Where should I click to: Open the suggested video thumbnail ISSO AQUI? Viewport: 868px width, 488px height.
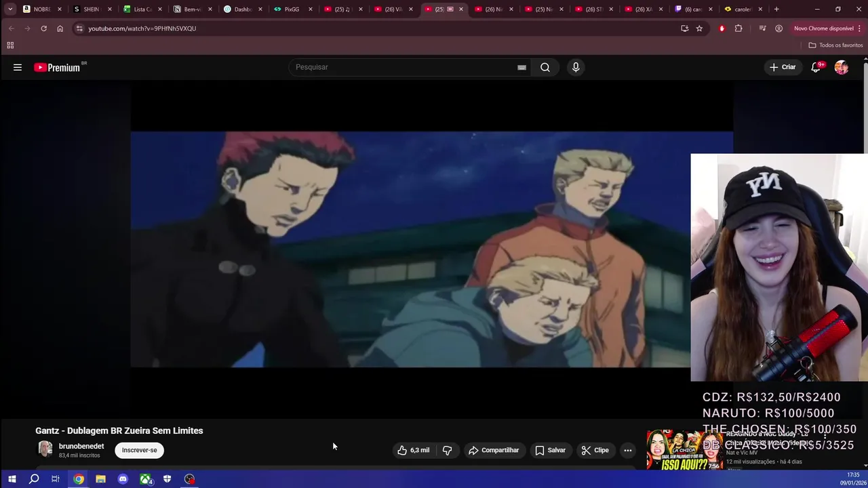pyautogui.click(x=683, y=450)
